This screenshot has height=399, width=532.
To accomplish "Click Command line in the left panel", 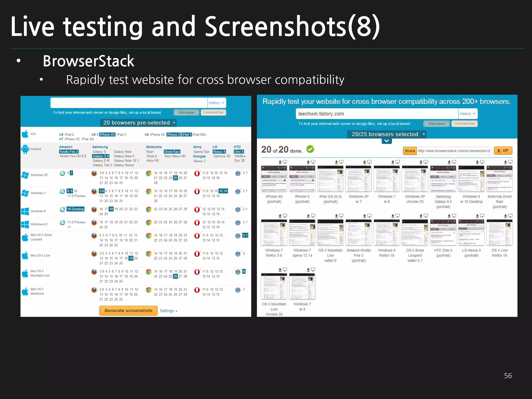I will (213, 112).
